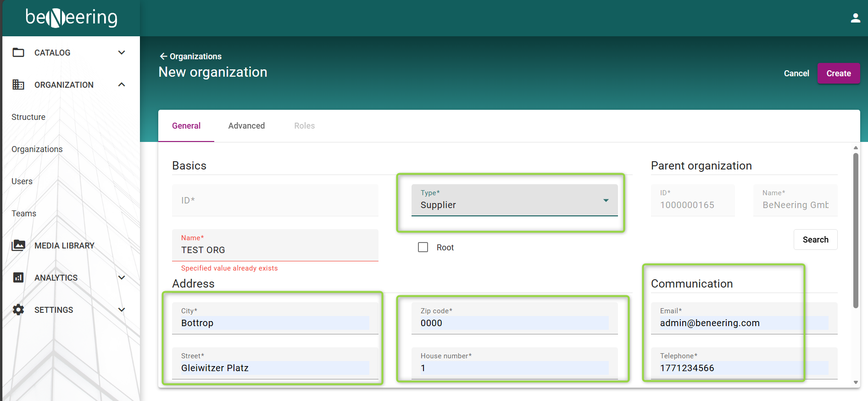The height and width of the screenshot is (401, 868).
Task: Open the Users sidebar item
Action: point(22,181)
